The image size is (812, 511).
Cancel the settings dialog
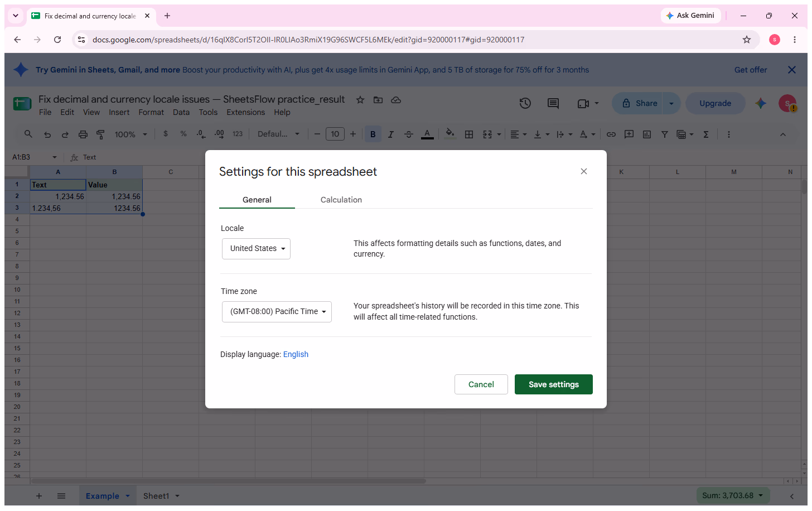point(481,384)
